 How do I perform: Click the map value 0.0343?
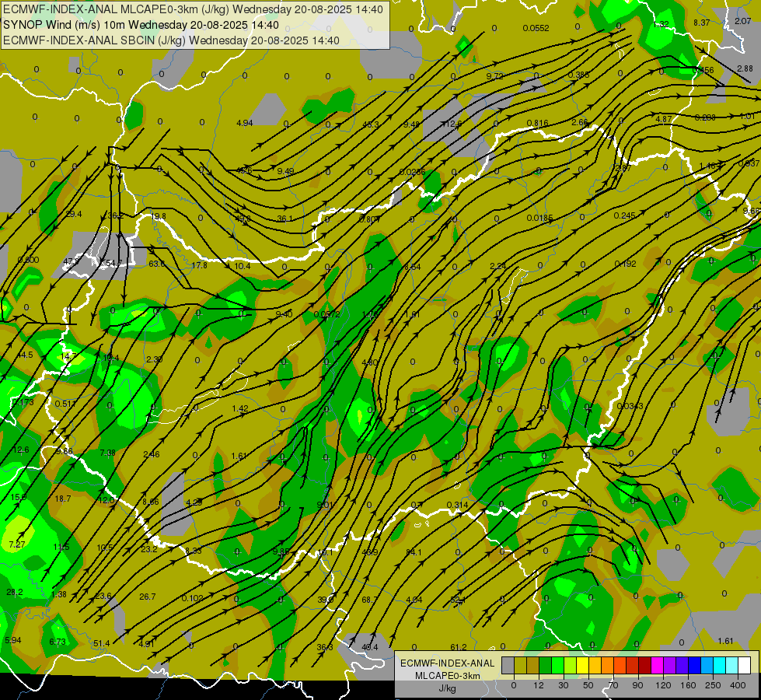(x=630, y=406)
